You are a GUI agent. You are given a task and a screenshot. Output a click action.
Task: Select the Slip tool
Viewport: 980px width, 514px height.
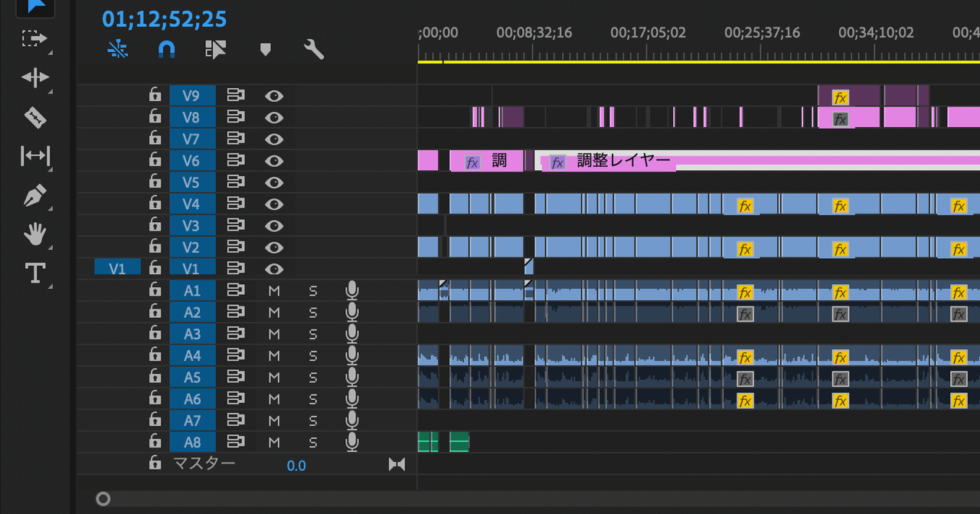point(35,156)
